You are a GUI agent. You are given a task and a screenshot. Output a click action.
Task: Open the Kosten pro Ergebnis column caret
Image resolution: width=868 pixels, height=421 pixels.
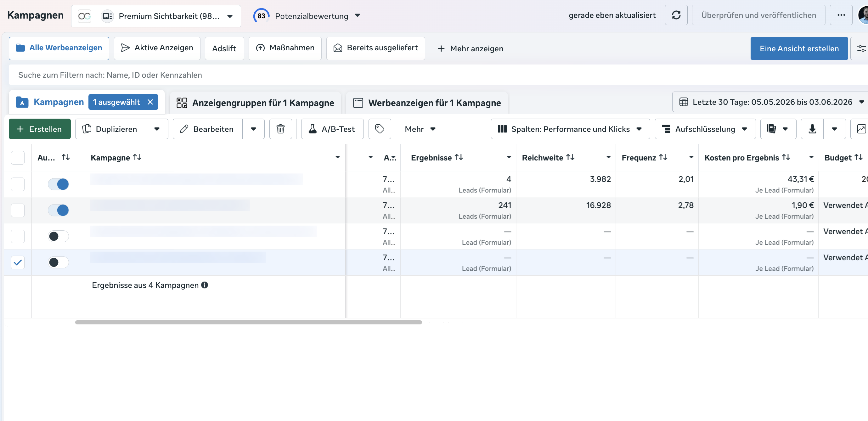pyautogui.click(x=811, y=157)
